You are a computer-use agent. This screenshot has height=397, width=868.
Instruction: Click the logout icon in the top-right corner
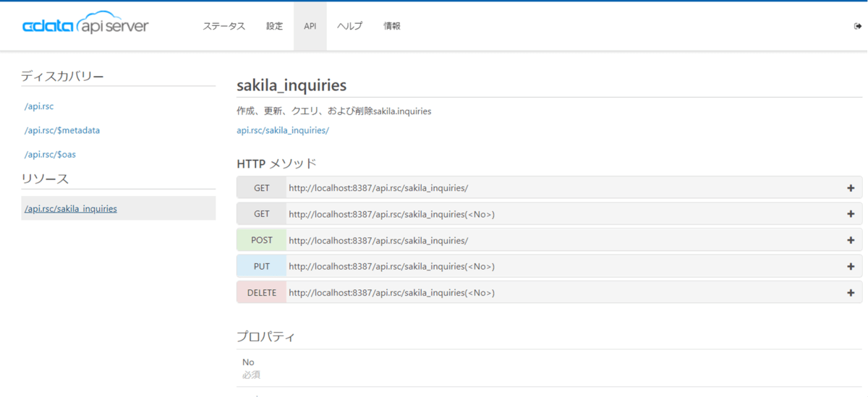click(x=858, y=26)
